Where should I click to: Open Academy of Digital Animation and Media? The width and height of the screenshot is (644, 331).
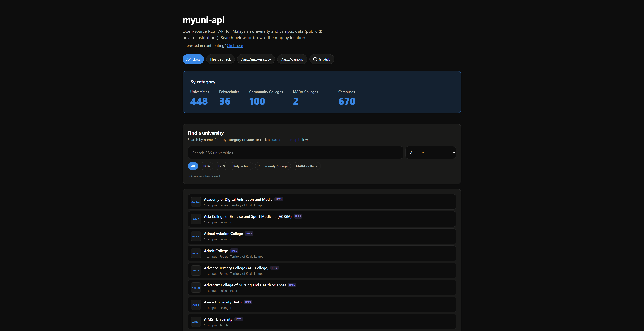(322, 202)
